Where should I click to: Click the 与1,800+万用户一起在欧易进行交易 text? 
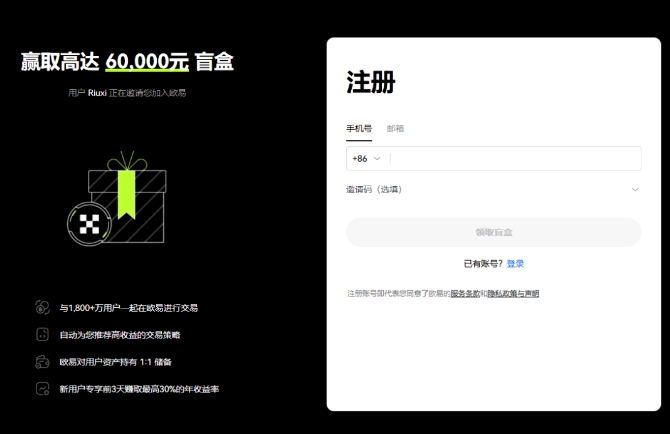pyautogui.click(x=129, y=308)
